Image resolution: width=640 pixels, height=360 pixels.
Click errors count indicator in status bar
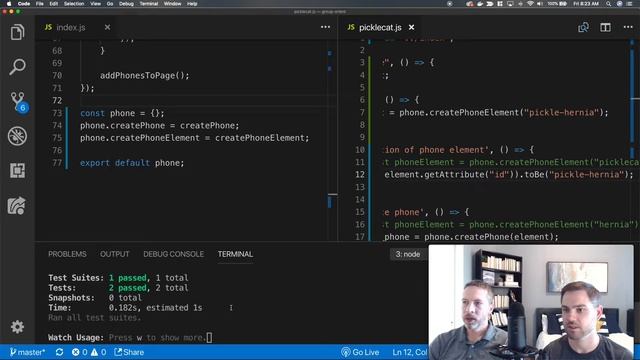pos(80,352)
